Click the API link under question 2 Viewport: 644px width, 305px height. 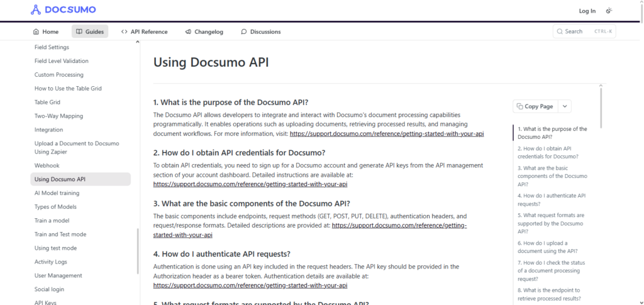pyautogui.click(x=250, y=184)
